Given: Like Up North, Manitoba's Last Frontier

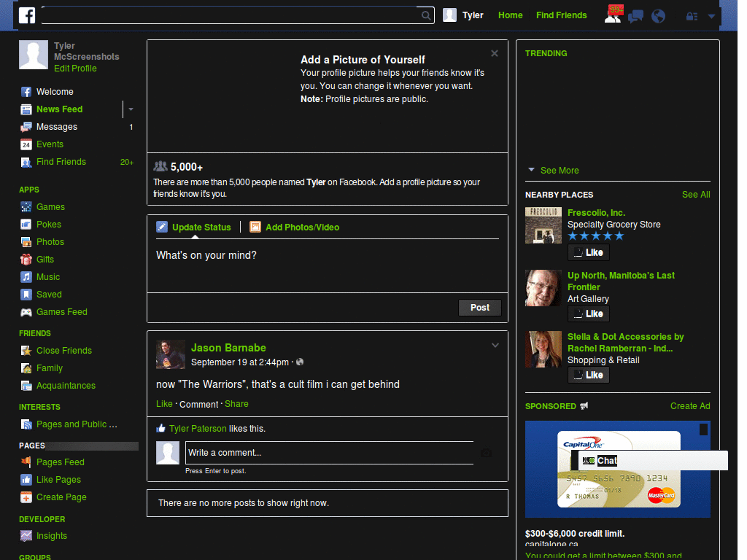Looking at the screenshot, I should (589, 314).
